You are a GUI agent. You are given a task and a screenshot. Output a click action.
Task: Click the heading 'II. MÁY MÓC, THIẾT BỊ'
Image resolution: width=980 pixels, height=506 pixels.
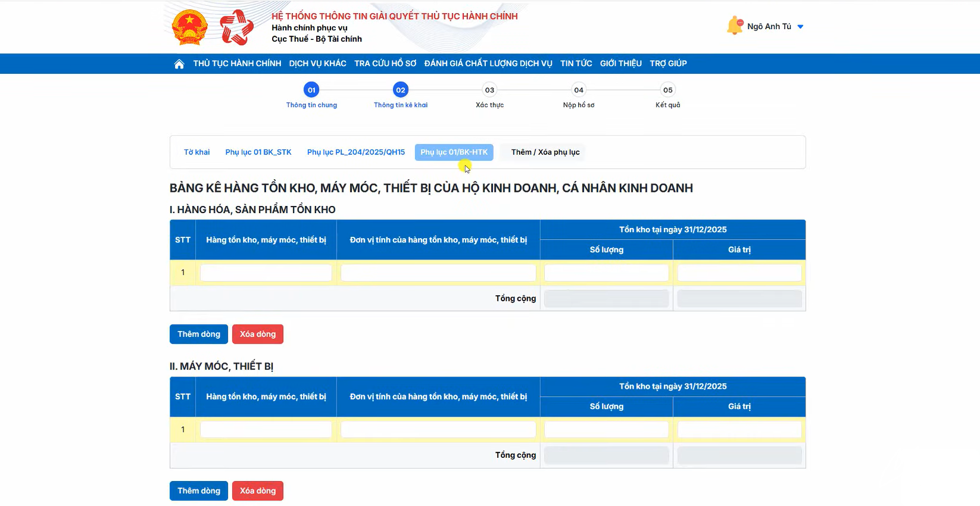[221, 367]
